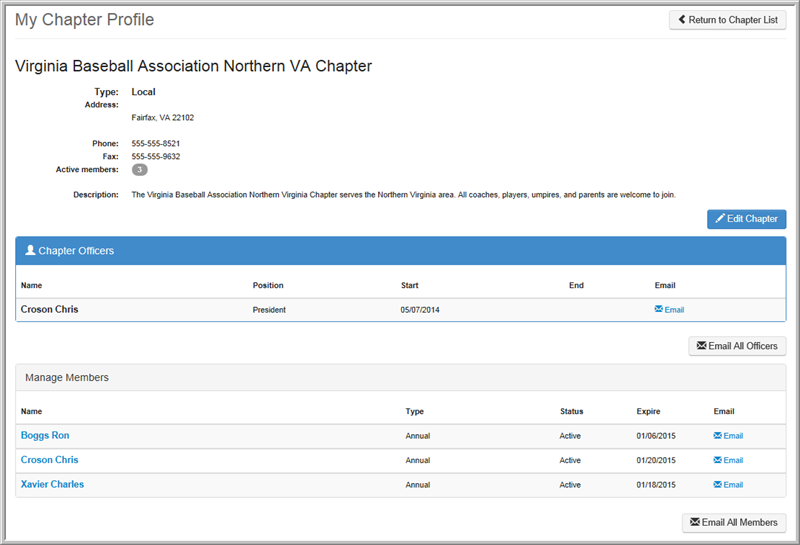The height and width of the screenshot is (545, 800).
Task: Click the fax number 555-555-9632
Action: (156, 157)
